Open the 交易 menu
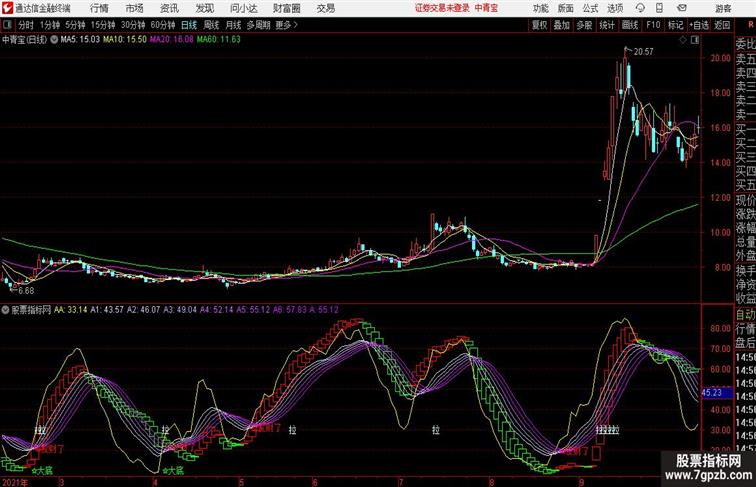 (x=325, y=8)
